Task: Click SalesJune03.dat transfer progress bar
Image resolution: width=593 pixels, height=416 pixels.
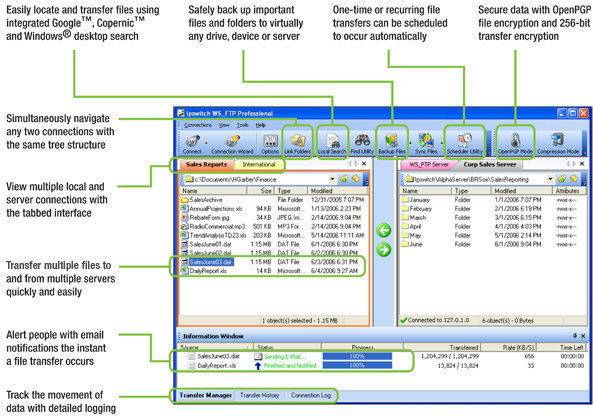Action: point(357,356)
